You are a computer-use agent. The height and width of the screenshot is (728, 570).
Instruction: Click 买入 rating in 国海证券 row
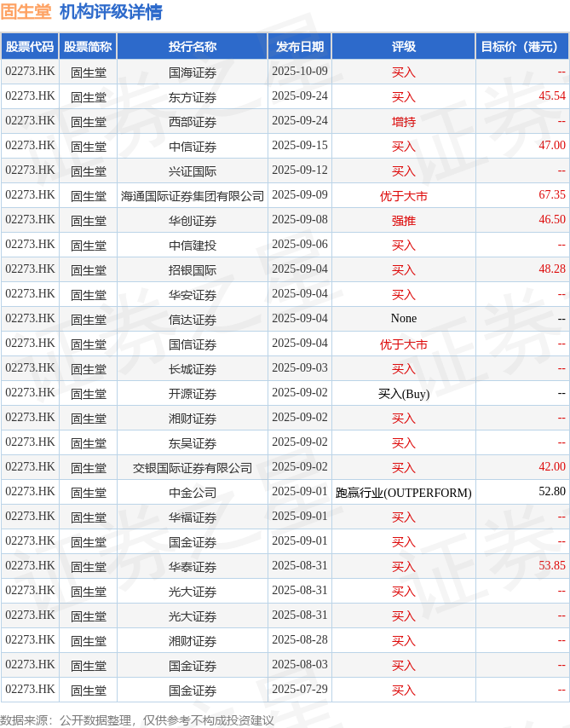pos(404,72)
